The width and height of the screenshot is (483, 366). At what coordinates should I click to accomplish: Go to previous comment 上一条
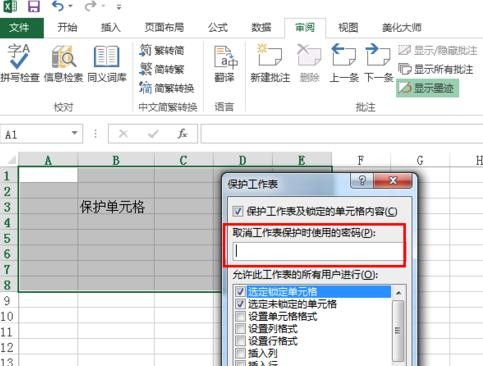coord(344,63)
